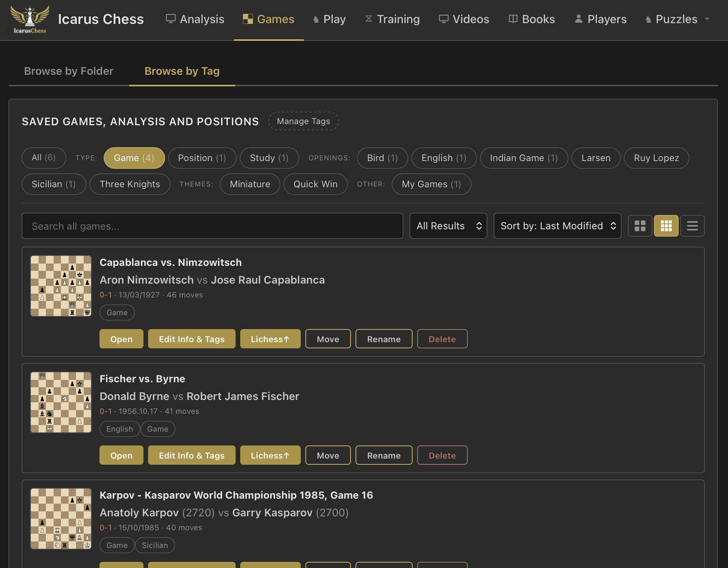728x568 pixels.
Task: Toggle the Sicilian opening filter
Action: click(x=54, y=184)
